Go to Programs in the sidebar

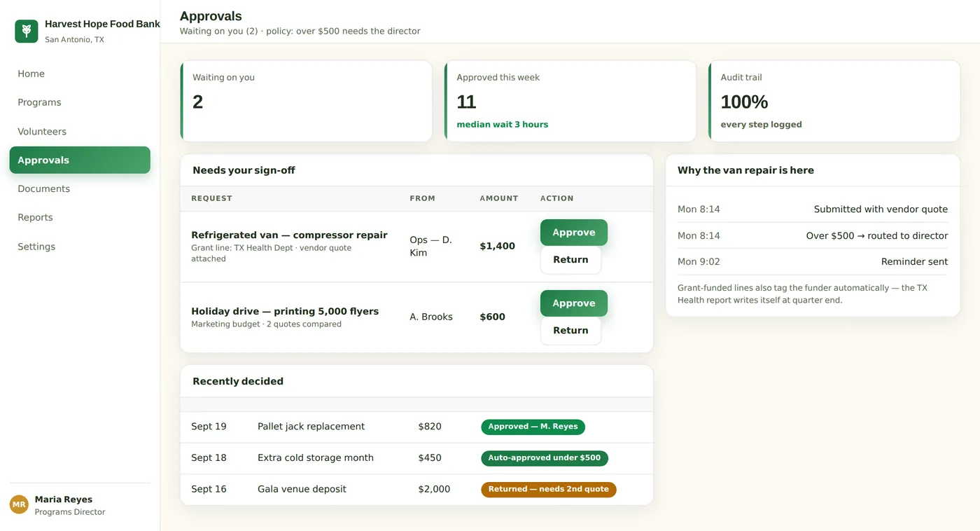[80, 102]
